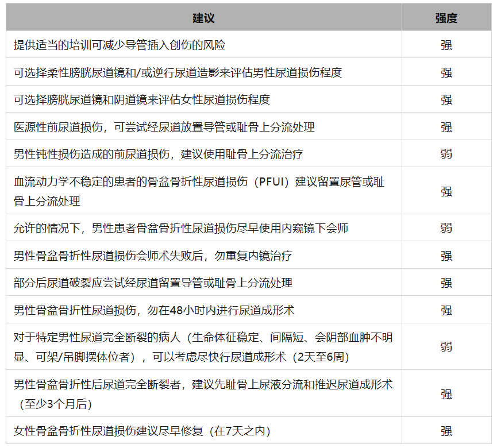Click '强' beside the '血流动力学不稳定' row

pyautogui.click(x=446, y=191)
